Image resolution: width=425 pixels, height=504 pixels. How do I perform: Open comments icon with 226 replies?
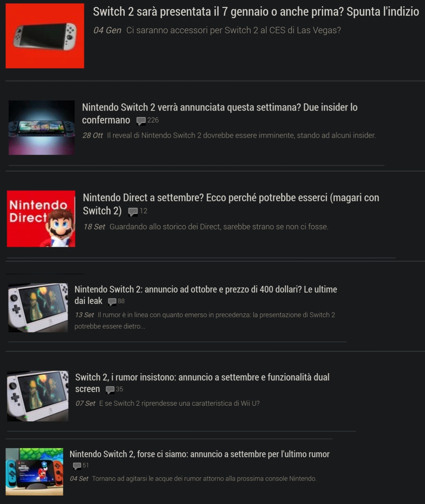point(141,121)
